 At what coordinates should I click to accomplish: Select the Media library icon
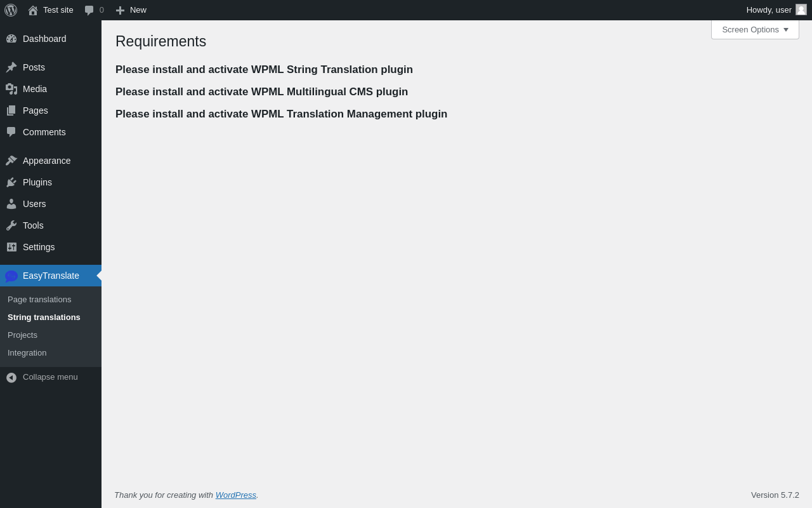11,89
